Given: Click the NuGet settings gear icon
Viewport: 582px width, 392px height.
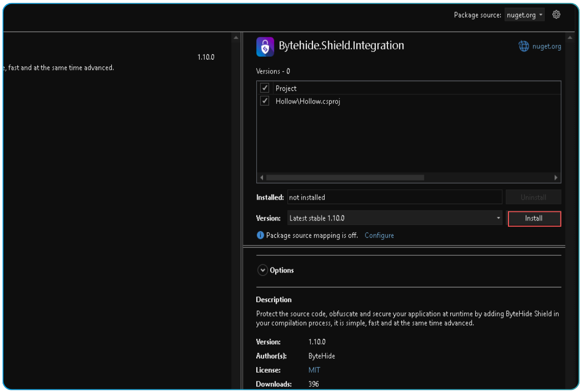Looking at the screenshot, I should coord(556,14).
